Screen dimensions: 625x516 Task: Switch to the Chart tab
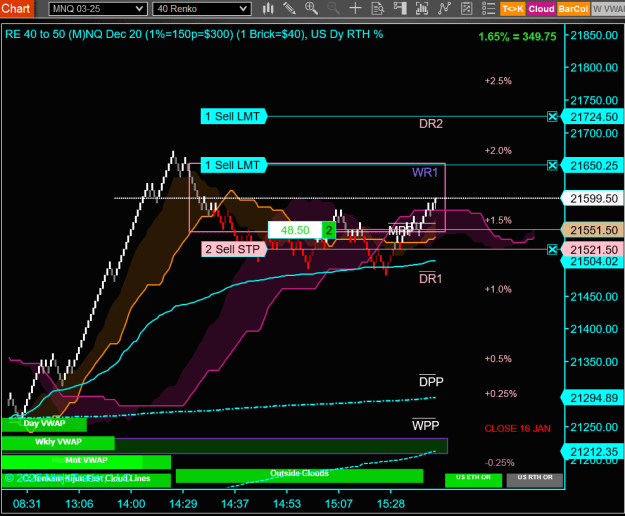(17, 8)
